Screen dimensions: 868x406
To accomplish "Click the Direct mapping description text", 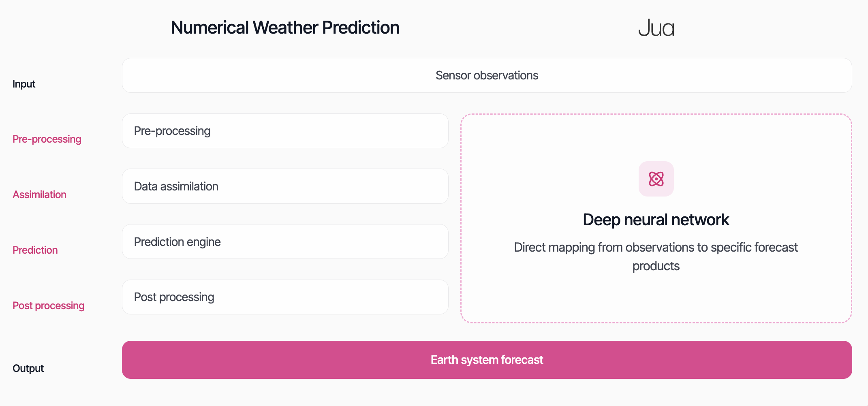I will [656, 256].
